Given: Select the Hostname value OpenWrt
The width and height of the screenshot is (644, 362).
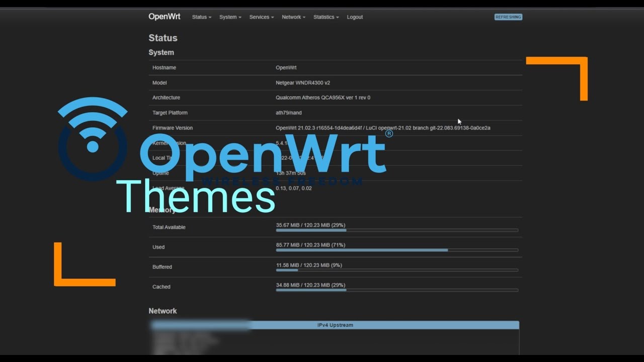Looking at the screenshot, I should point(286,67).
